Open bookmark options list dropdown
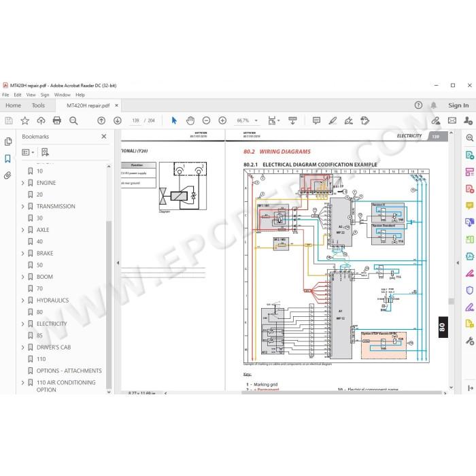The image size is (476, 476). point(29,152)
